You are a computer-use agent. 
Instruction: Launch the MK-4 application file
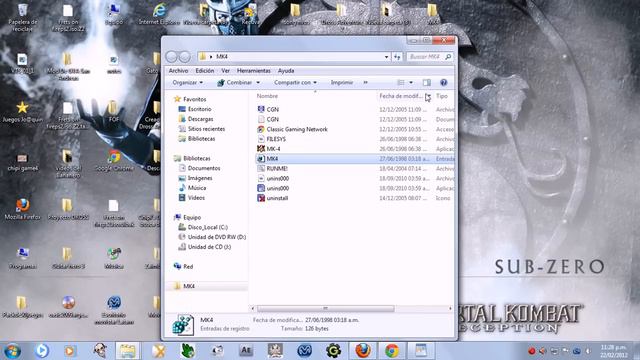click(273, 149)
